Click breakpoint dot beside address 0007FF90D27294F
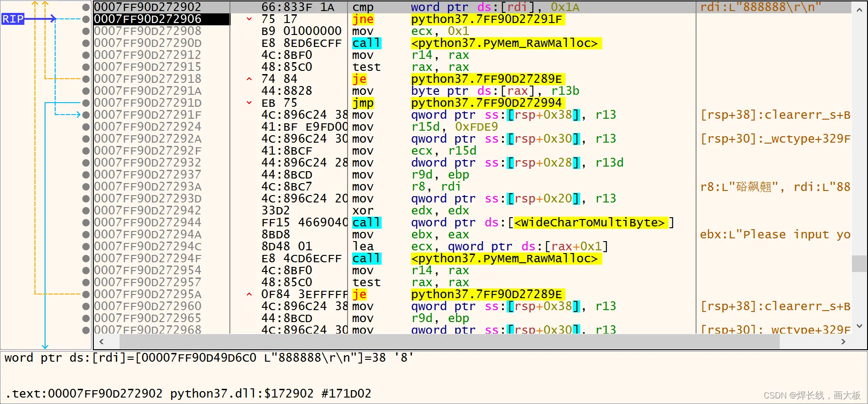868x404 pixels. pyautogui.click(x=86, y=258)
